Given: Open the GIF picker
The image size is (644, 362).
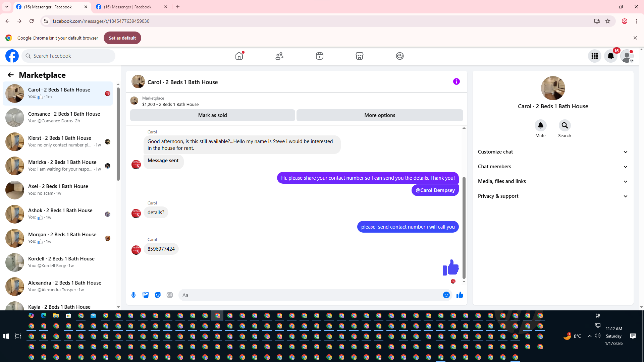Looking at the screenshot, I should [170, 295].
